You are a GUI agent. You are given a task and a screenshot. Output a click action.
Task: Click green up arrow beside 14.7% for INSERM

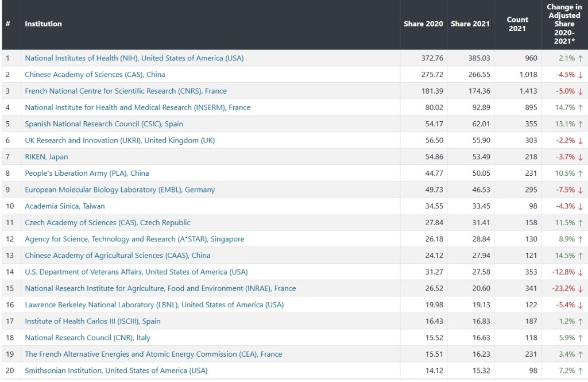[x=581, y=107]
